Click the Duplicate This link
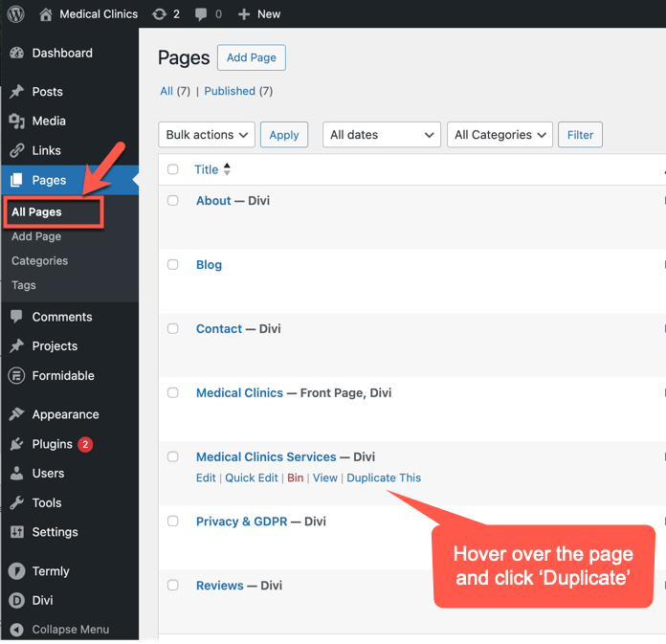 (384, 477)
